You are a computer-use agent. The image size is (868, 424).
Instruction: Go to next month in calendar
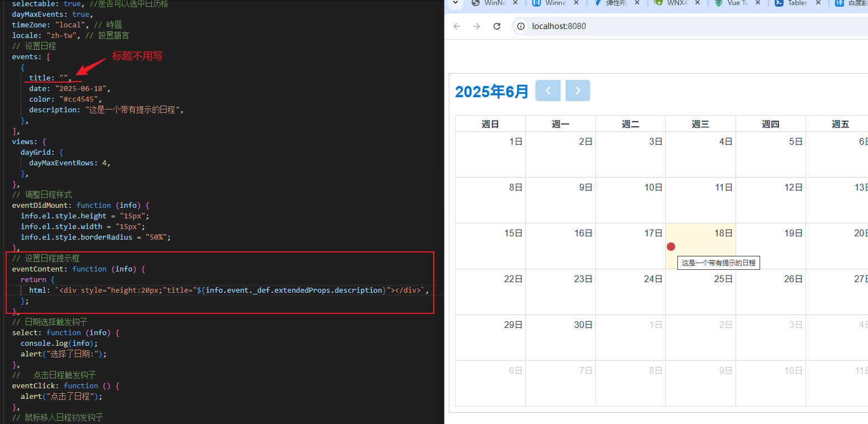[x=578, y=90]
